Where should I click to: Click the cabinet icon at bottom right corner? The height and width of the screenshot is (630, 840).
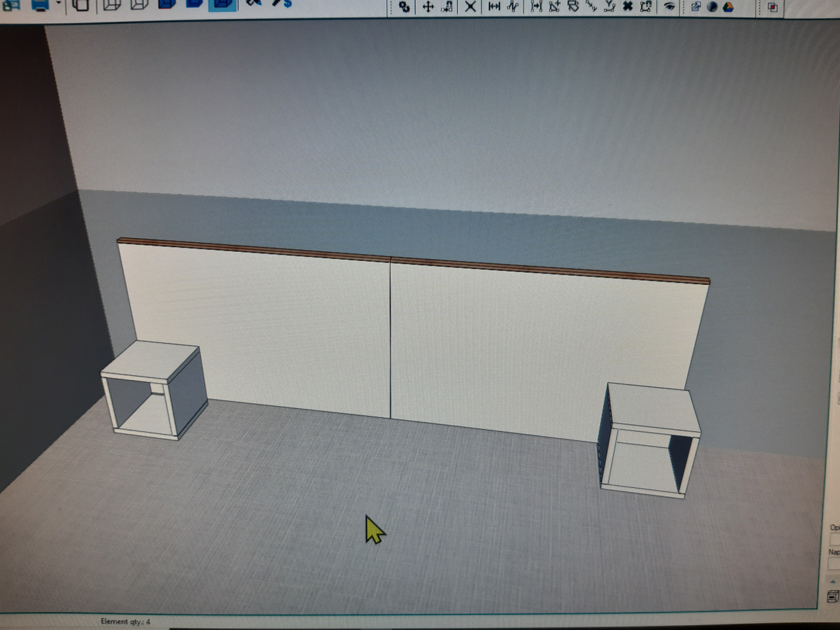pos(834,596)
